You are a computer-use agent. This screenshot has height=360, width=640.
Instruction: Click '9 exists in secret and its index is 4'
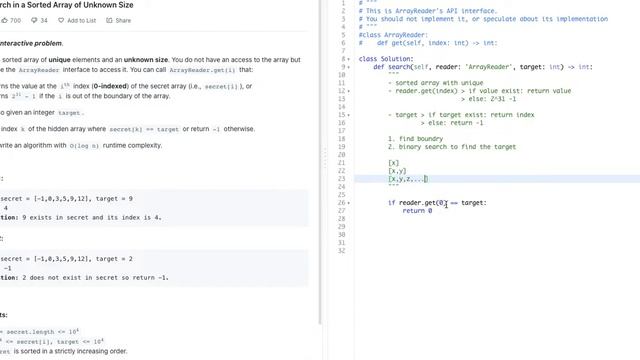91,218
